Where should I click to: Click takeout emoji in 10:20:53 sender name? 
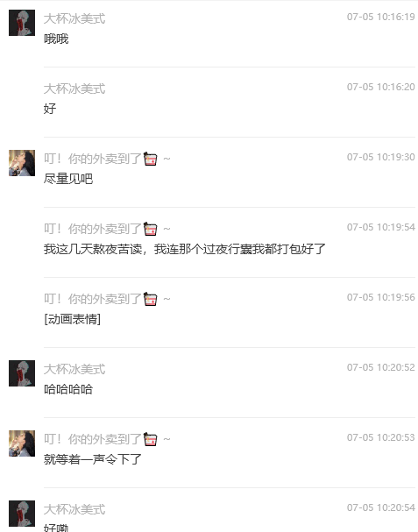151,439
